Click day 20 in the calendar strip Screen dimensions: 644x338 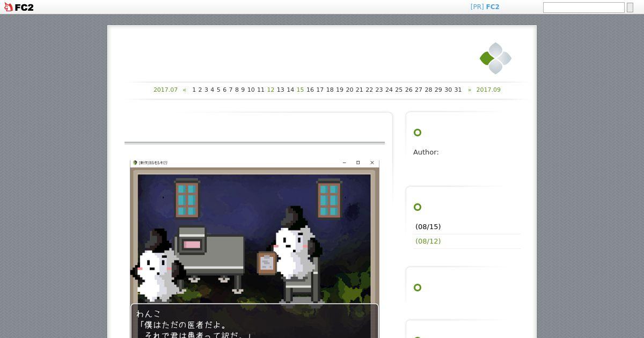pos(349,90)
